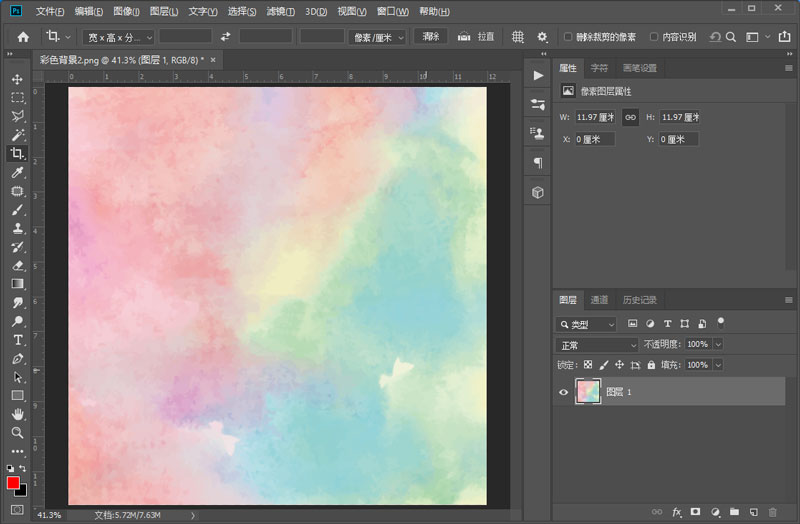The height and width of the screenshot is (524, 800).
Task: Open crop tool preset picker arrow
Action: (x=67, y=37)
